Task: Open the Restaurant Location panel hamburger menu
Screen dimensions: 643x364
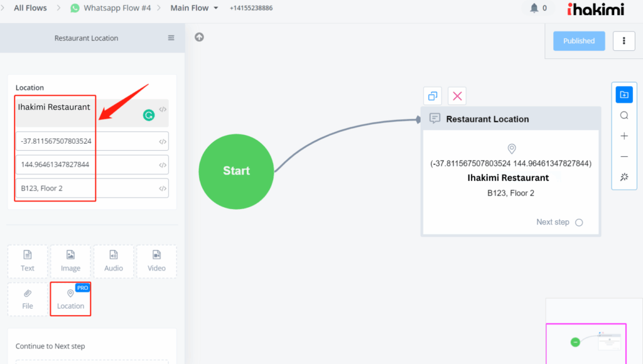Action: (x=171, y=38)
